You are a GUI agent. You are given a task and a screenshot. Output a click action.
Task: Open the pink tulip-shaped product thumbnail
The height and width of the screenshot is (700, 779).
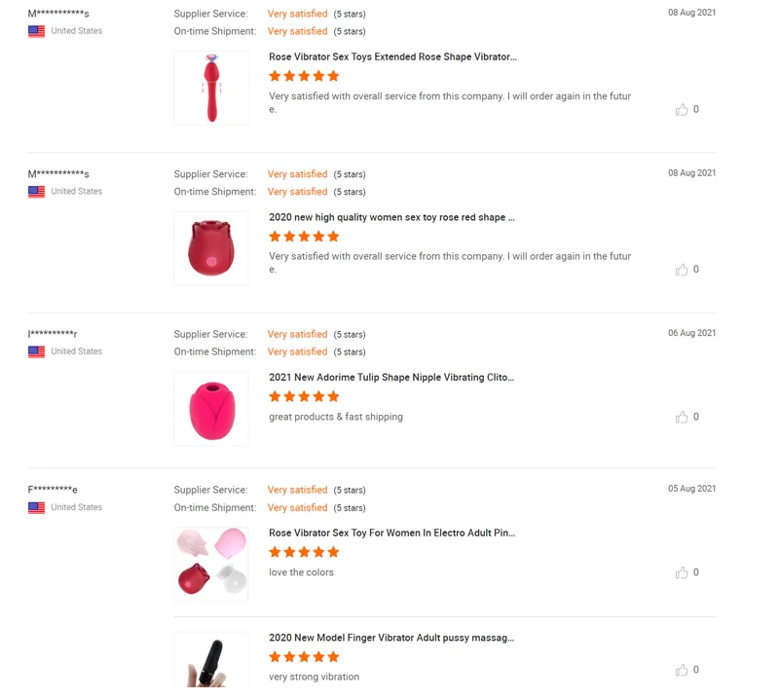tap(211, 408)
